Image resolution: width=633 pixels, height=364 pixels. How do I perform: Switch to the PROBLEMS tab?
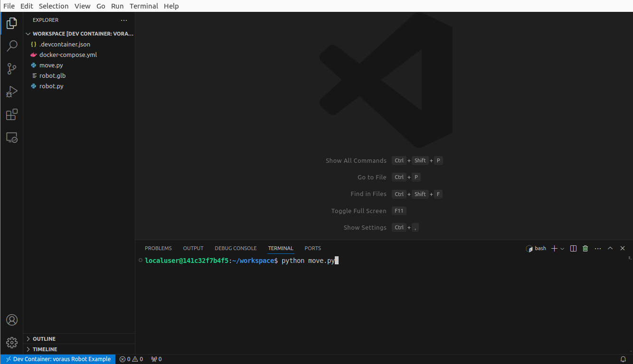point(158,248)
